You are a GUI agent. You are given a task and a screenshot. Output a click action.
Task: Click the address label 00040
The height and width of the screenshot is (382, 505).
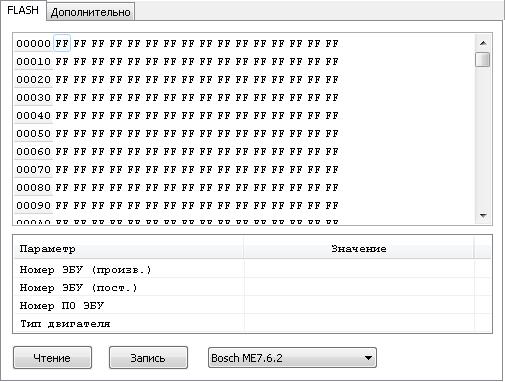[x=33, y=116]
